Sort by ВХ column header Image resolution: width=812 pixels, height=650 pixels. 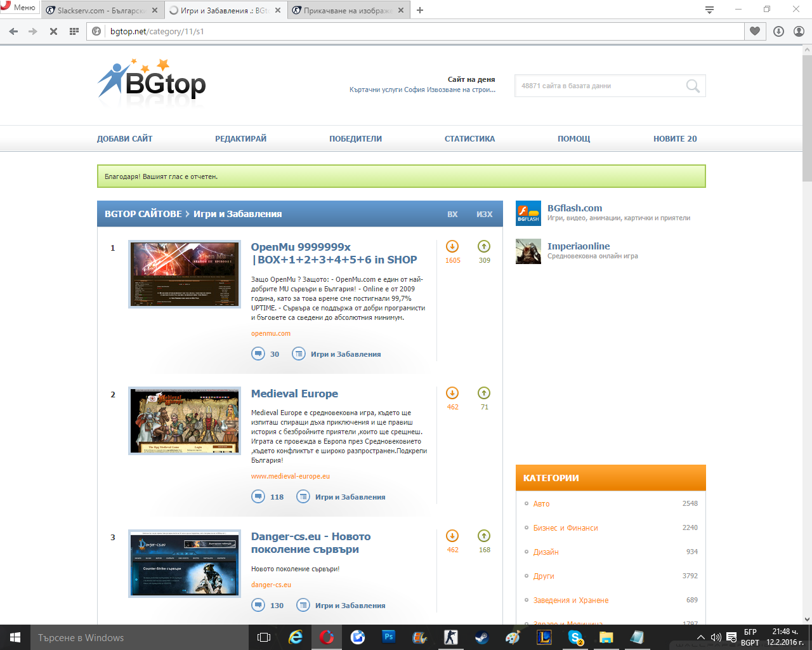point(452,214)
